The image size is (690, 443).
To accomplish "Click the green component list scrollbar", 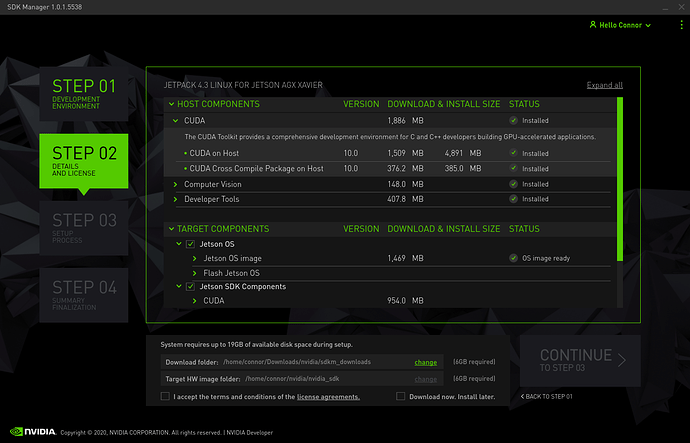I will (x=620, y=179).
